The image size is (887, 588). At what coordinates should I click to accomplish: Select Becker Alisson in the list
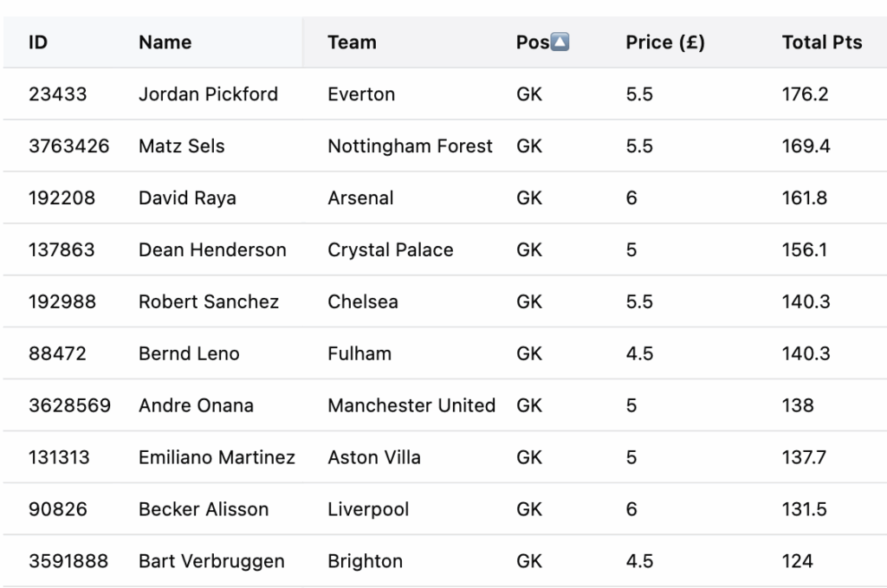pos(204,510)
